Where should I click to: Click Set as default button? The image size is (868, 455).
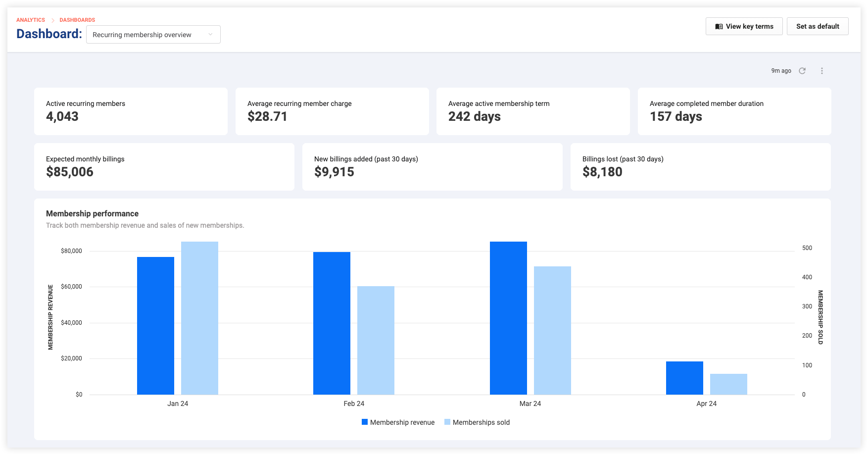818,26
